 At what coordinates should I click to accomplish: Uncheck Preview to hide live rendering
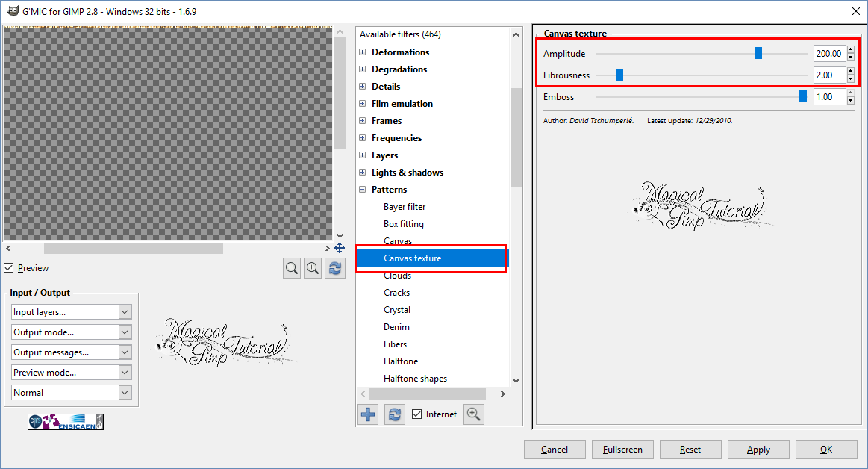(x=9, y=267)
